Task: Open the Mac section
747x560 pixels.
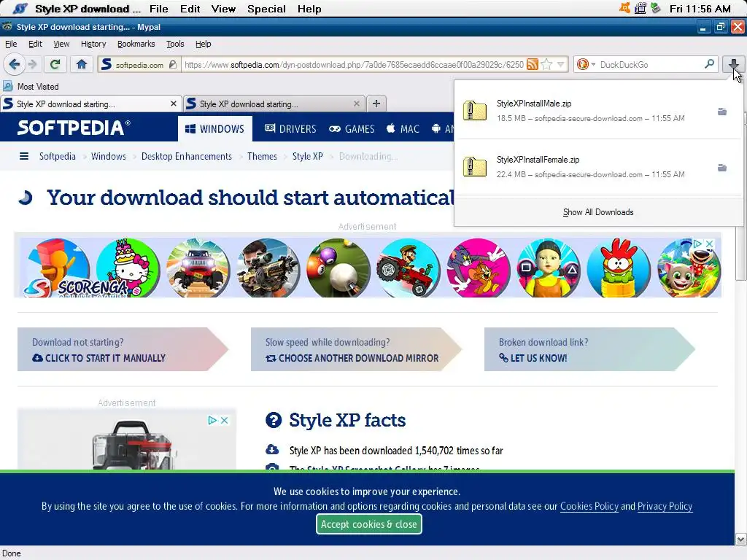Action: [403, 128]
